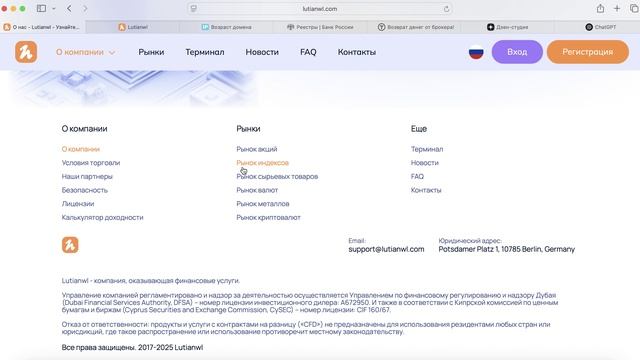Click the Potsdamer Platz 1 address text
This screenshot has height=360, width=640.
coord(507,249)
